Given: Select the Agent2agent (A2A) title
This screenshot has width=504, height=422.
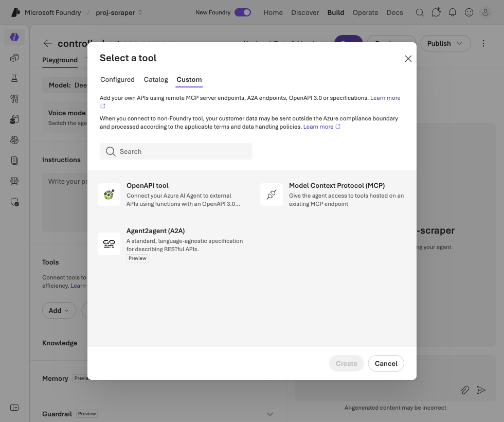Looking at the screenshot, I should 155,231.
